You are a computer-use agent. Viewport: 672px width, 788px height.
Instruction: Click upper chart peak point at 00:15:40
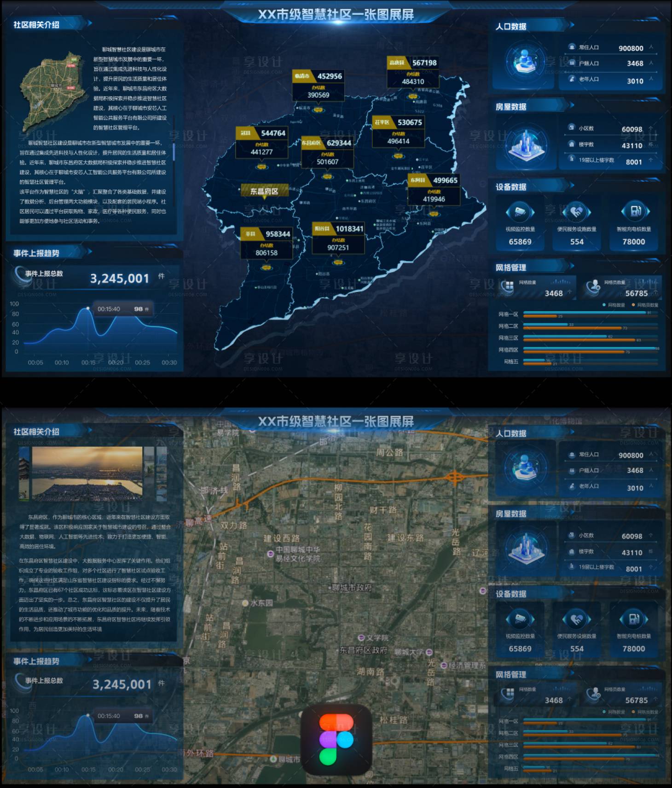tap(88, 308)
